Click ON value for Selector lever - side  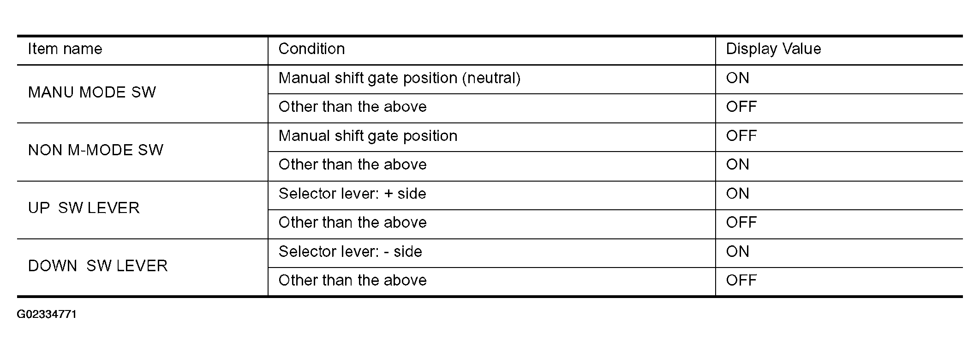737,252
